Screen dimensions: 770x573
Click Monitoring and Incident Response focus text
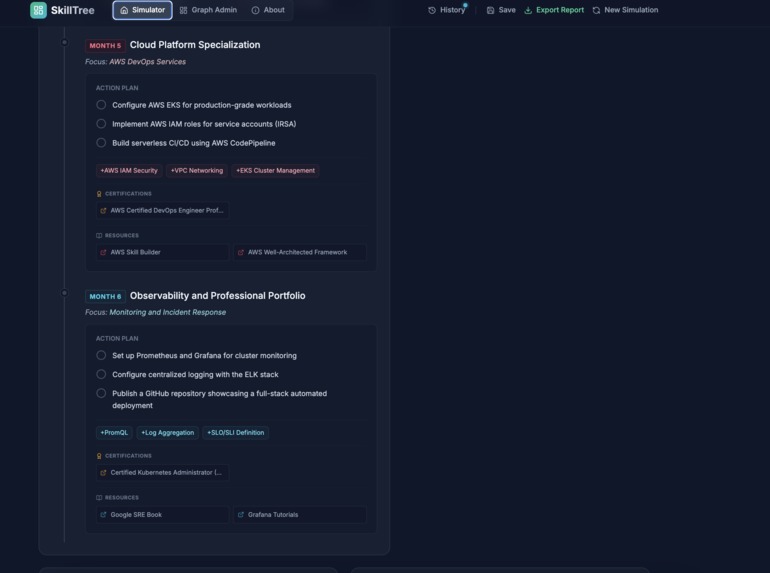click(x=167, y=312)
